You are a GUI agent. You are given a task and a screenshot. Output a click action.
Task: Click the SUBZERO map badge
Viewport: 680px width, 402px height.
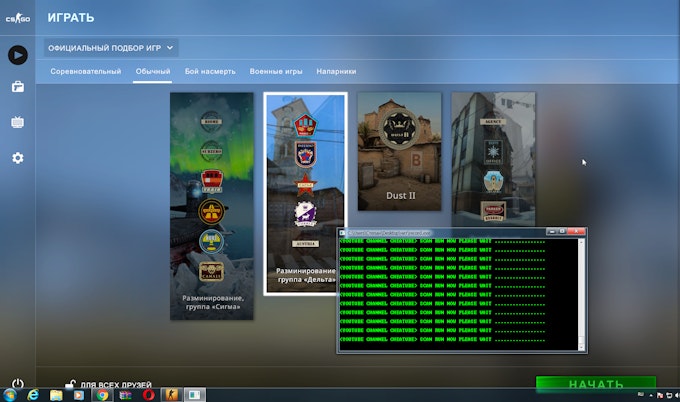click(211, 151)
